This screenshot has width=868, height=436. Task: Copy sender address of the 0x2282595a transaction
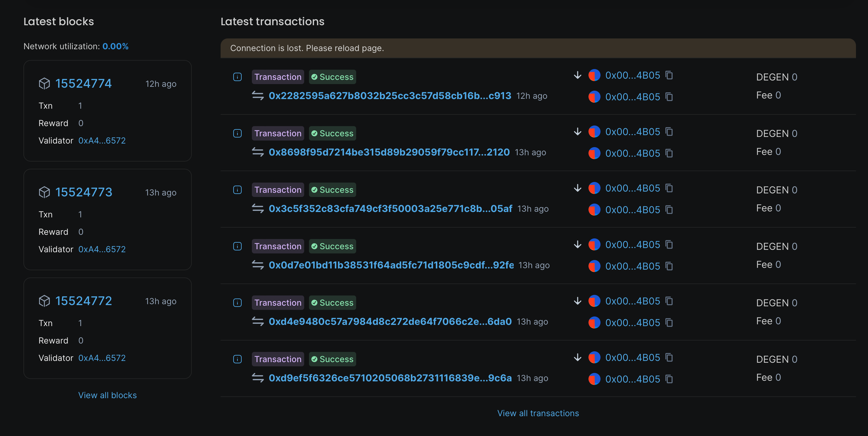pyautogui.click(x=669, y=75)
